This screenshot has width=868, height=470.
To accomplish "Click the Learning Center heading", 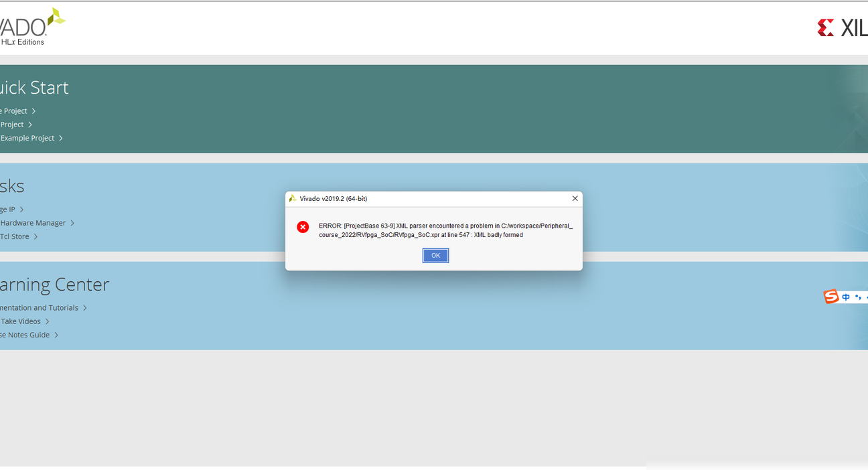I will pyautogui.click(x=54, y=285).
